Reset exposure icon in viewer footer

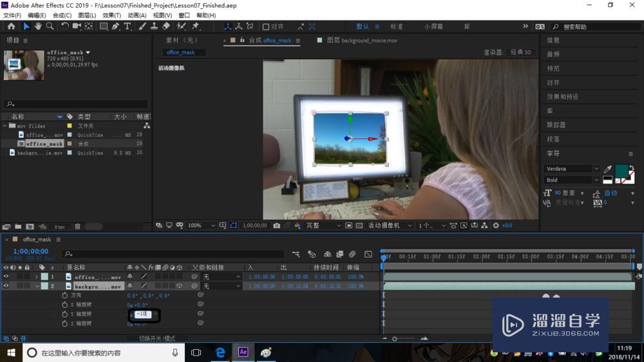pos(496,225)
